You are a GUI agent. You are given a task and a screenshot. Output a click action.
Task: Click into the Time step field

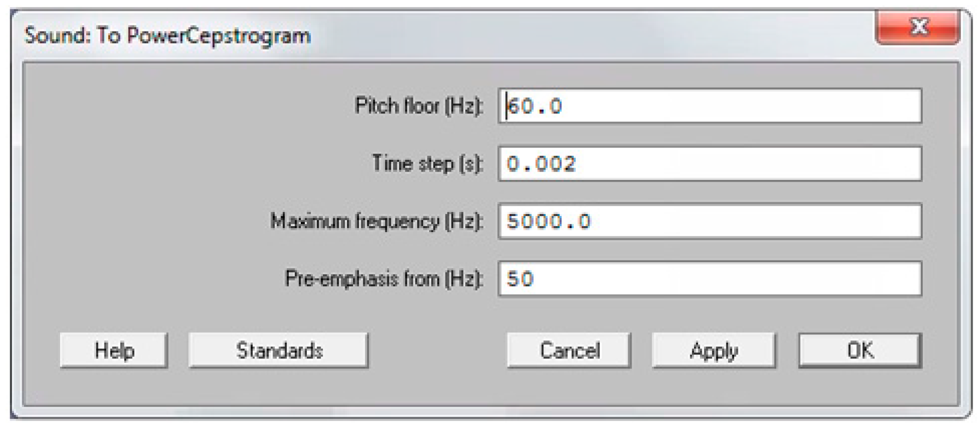click(739, 164)
